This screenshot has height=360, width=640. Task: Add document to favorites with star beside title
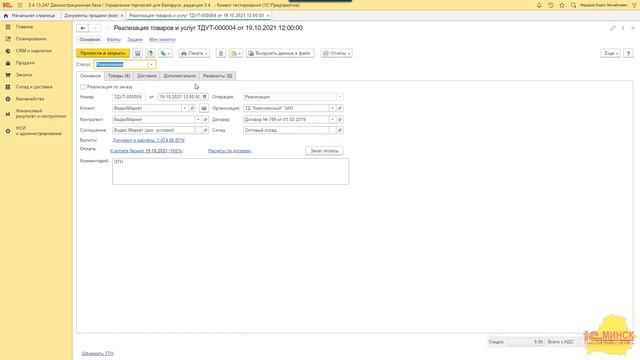[x=108, y=28]
